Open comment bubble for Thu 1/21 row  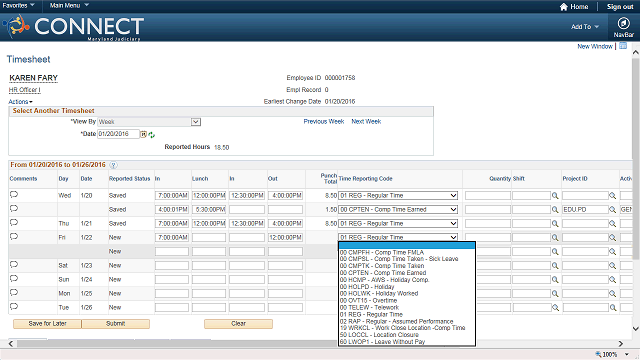coord(14,223)
